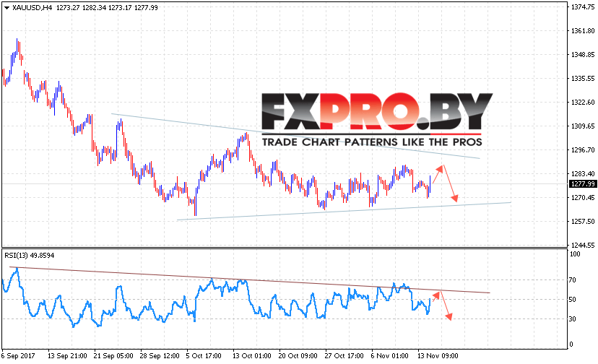Click the RSI scale value 0
The width and height of the screenshot is (598, 364).
(x=571, y=344)
